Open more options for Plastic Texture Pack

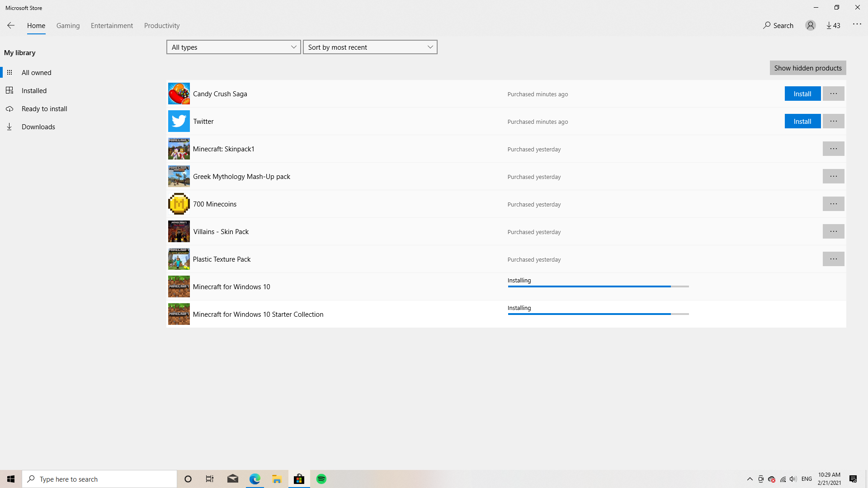click(834, 259)
